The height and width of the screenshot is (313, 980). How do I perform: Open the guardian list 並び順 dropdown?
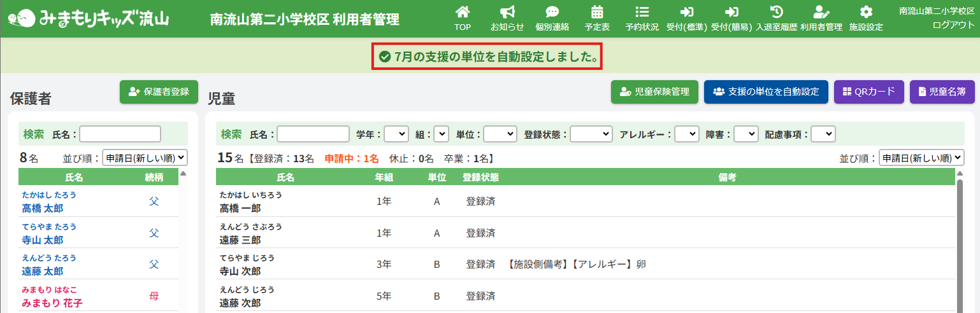tap(145, 158)
